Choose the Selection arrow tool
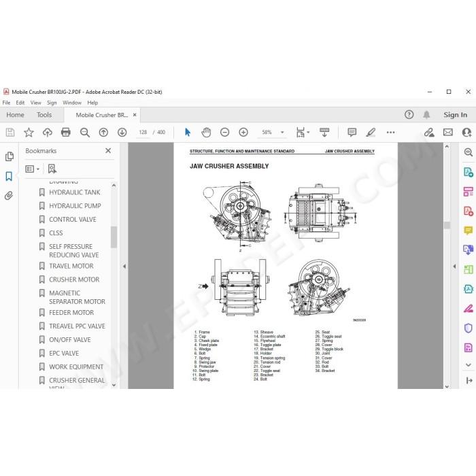The width and height of the screenshot is (476, 476). tap(188, 133)
